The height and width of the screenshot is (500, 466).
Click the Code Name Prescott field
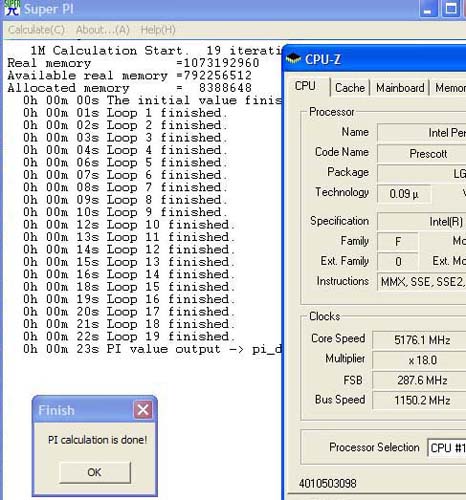tap(422, 154)
